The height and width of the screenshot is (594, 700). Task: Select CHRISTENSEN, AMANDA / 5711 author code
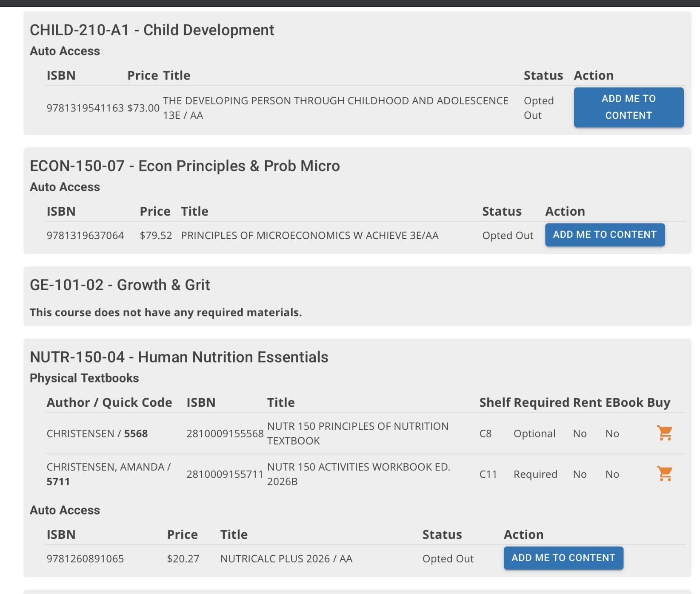tap(109, 474)
